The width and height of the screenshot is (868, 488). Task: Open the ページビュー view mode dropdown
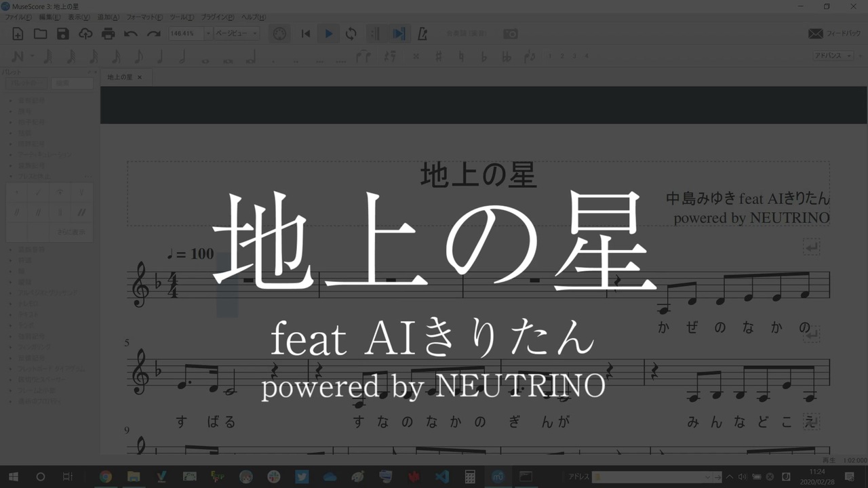pyautogui.click(x=237, y=34)
